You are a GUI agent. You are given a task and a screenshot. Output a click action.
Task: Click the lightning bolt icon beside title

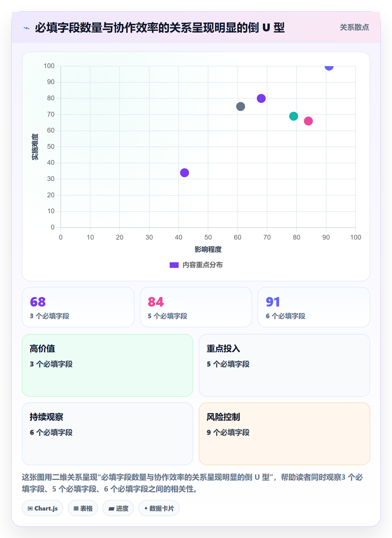[27, 28]
